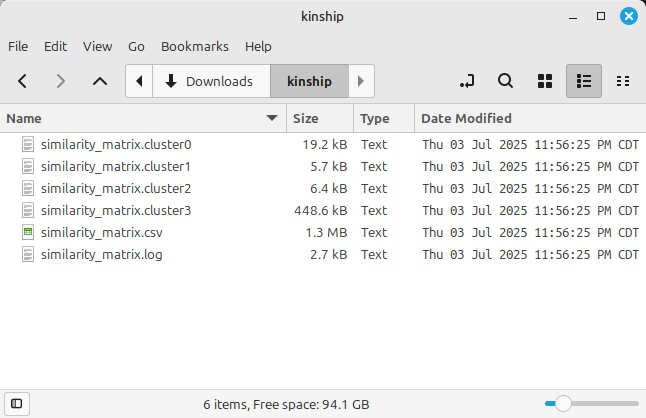
Task: Click the kinship path button
Action: [309, 81]
